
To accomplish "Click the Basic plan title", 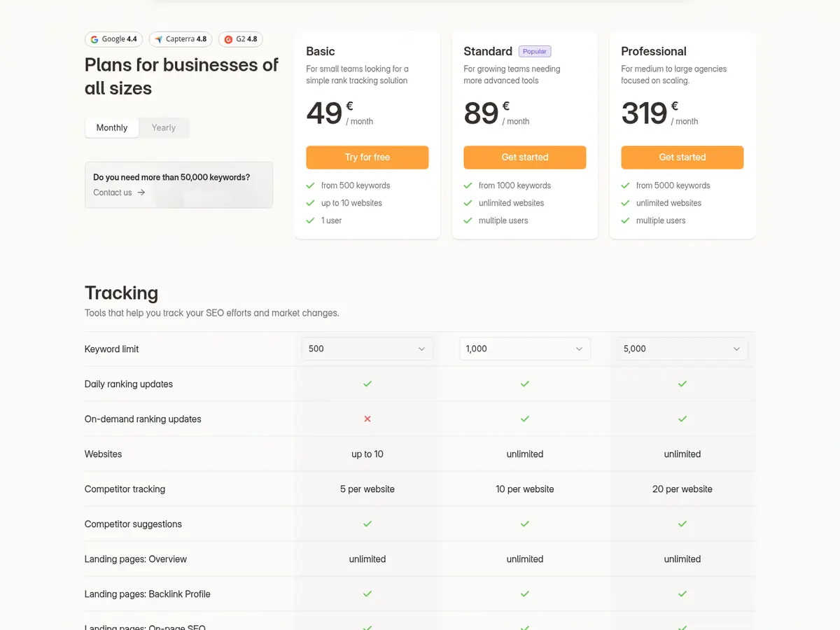I will click(321, 51).
